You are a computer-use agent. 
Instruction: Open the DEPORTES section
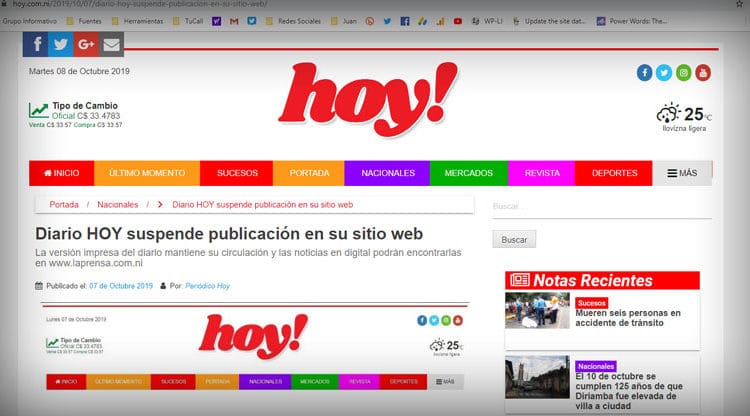(x=614, y=173)
